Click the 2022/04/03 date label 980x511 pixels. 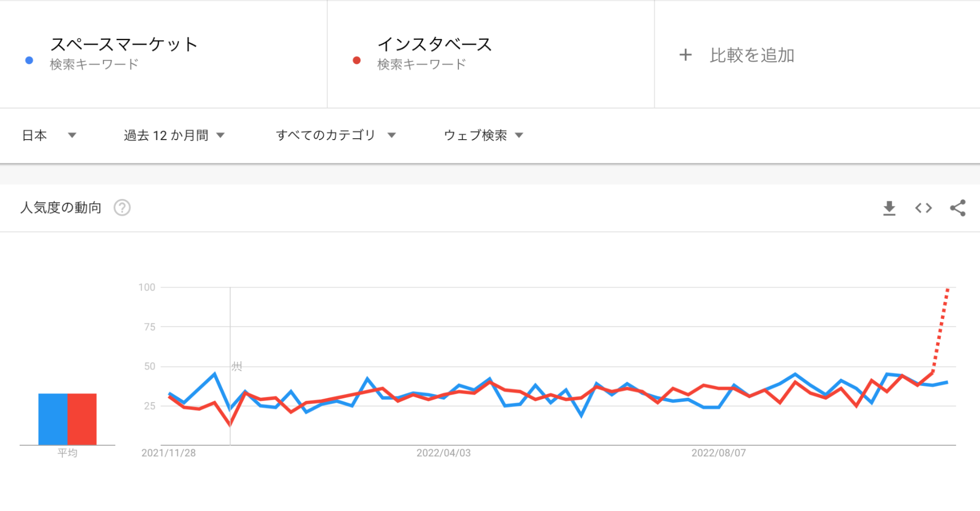pos(443,453)
